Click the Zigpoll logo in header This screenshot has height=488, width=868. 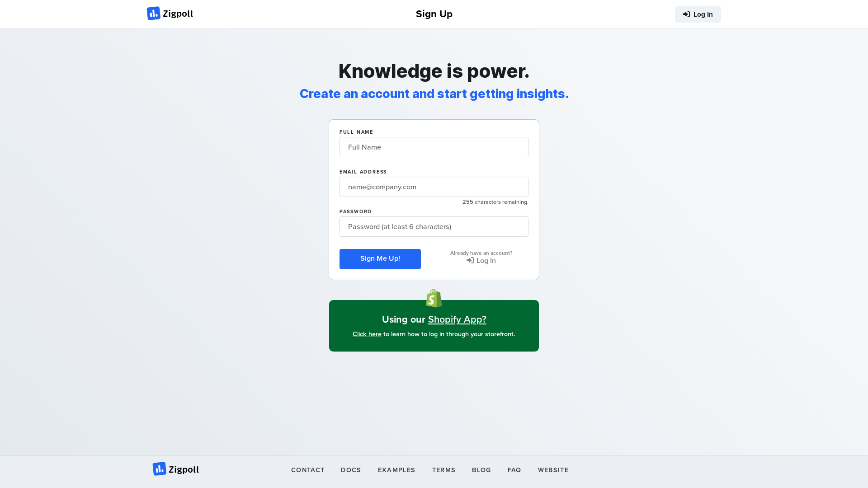pyautogui.click(x=170, y=14)
